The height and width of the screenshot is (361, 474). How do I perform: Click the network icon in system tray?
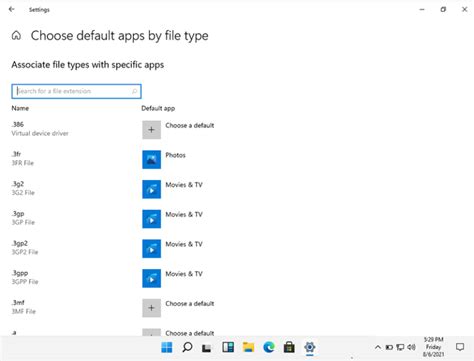[x=400, y=347]
